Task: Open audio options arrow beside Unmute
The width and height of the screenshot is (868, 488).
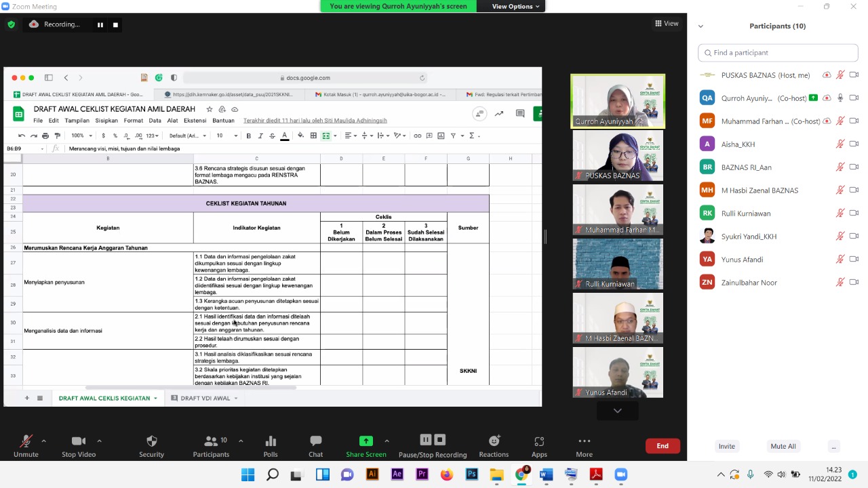Action: (44, 441)
